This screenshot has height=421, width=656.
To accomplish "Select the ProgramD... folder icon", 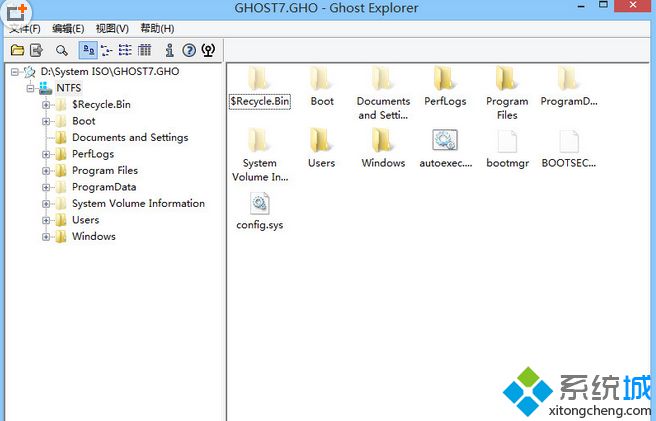I will [569, 79].
